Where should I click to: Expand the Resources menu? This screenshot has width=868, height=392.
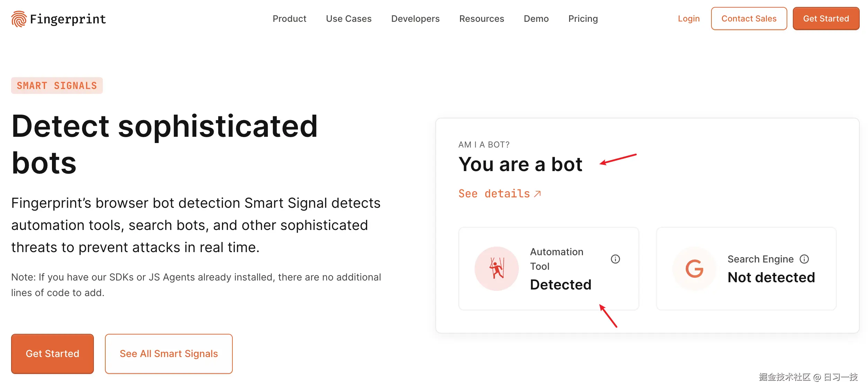tap(481, 18)
